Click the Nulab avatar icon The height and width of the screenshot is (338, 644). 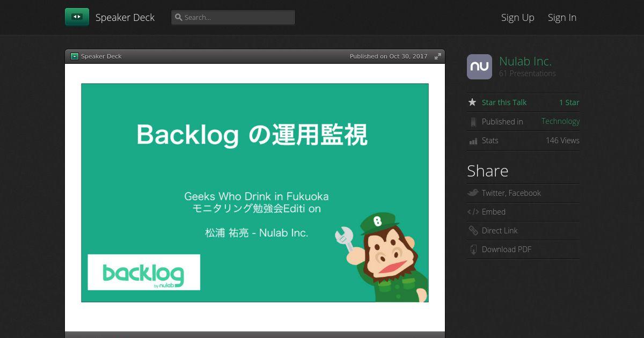tap(479, 67)
